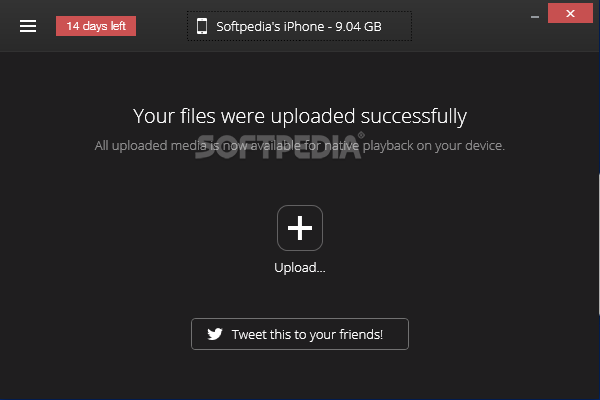Close the window with red X
The width and height of the screenshot is (600, 400).
pyautogui.click(x=570, y=13)
